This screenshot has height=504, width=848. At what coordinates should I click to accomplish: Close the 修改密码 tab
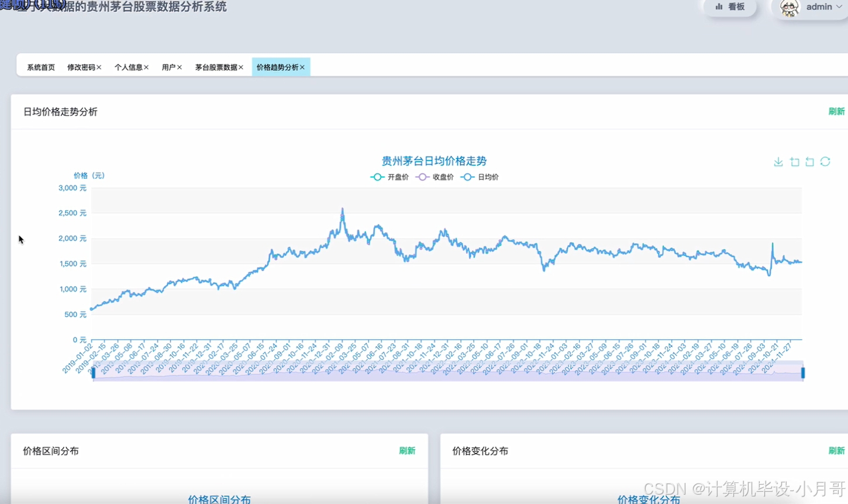tap(99, 67)
